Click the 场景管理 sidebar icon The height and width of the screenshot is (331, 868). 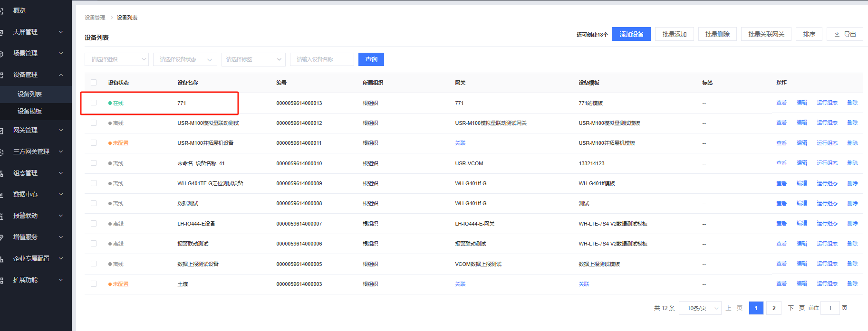(2, 54)
